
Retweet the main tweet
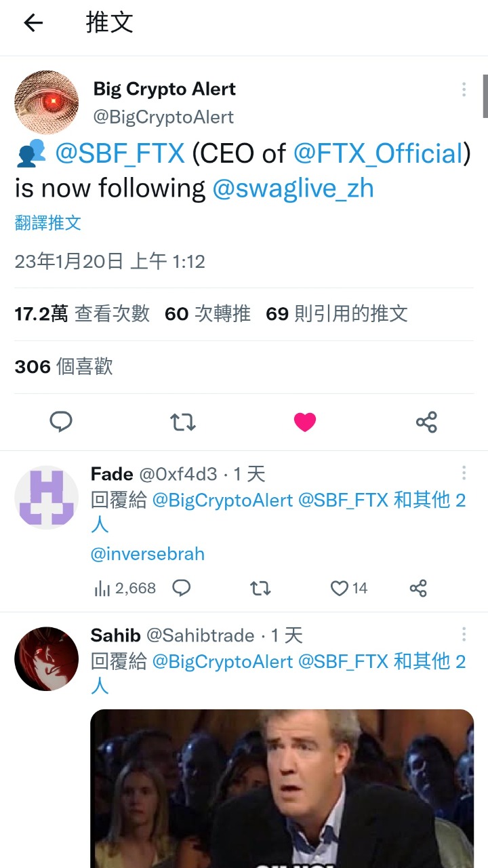183,422
